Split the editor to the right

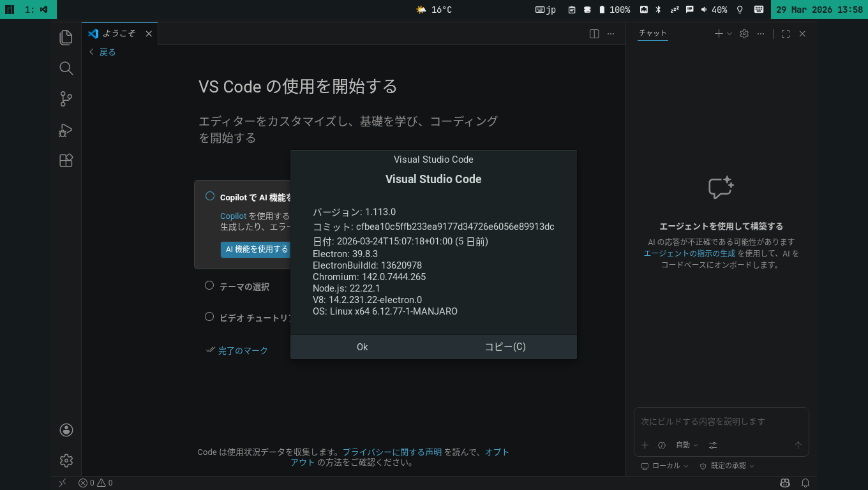click(x=594, y=34)
